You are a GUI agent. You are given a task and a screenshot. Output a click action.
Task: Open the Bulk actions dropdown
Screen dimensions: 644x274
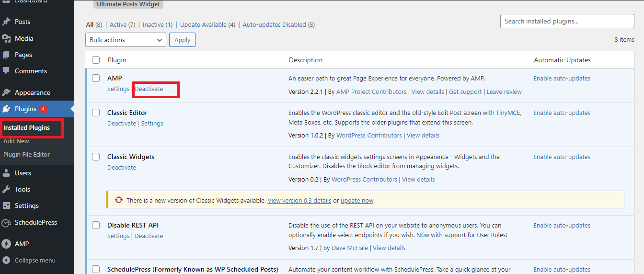126,40
